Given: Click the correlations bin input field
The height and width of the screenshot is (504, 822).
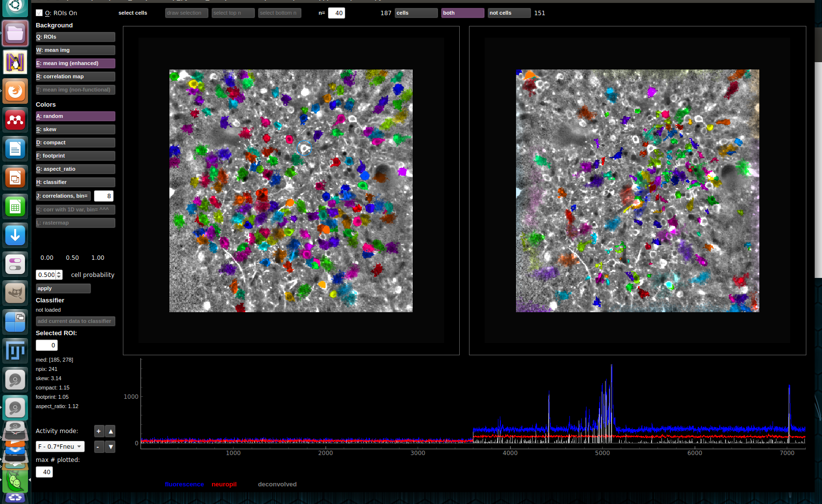Looking at the screenshot, I should (x=104, y=196).
